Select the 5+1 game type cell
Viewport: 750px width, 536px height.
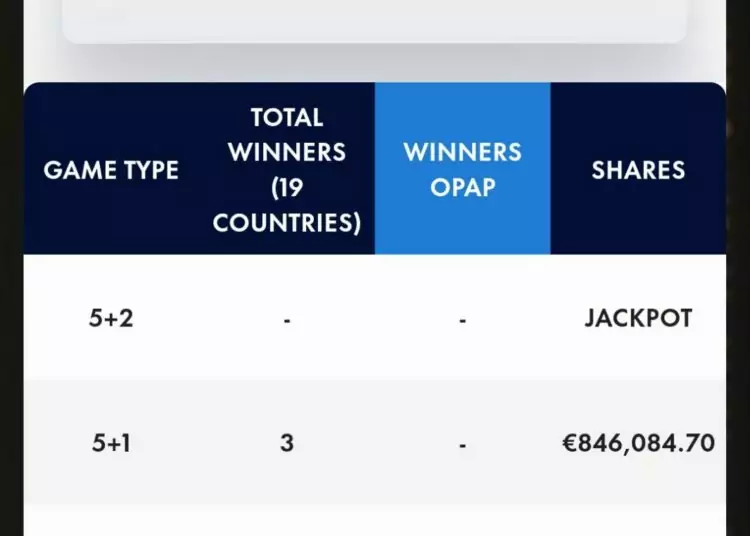111,442
